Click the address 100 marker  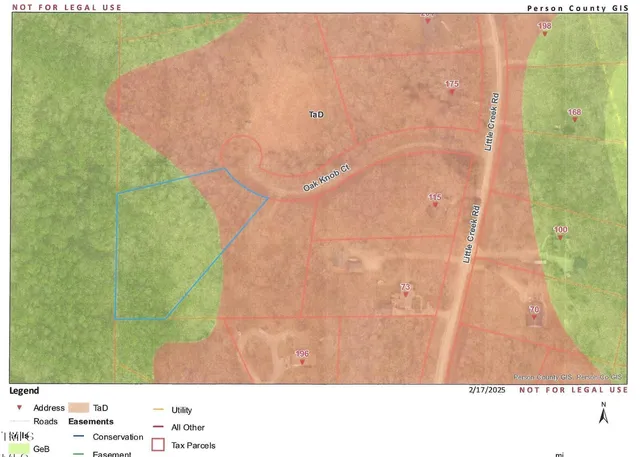[560, 232]
